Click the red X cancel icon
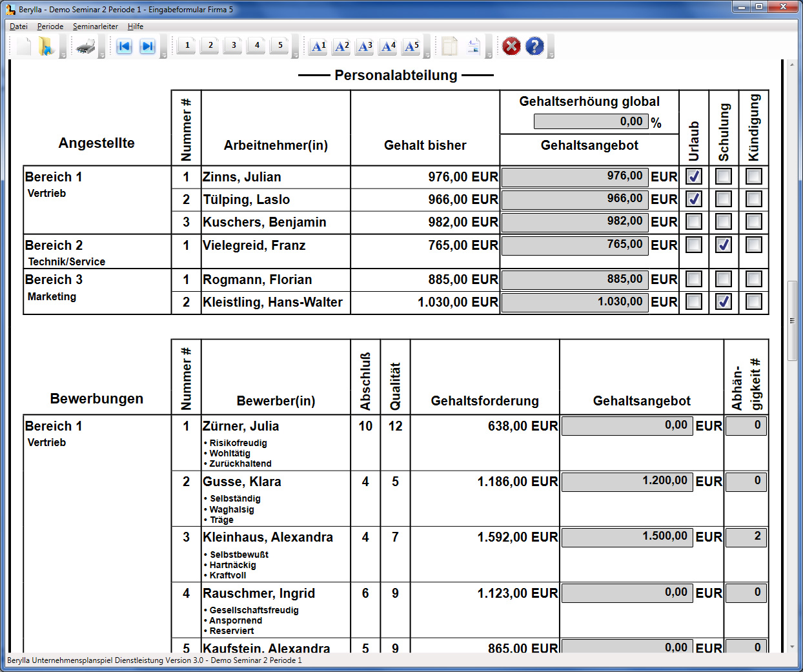The image size is (803, 672). pos(511,46)
